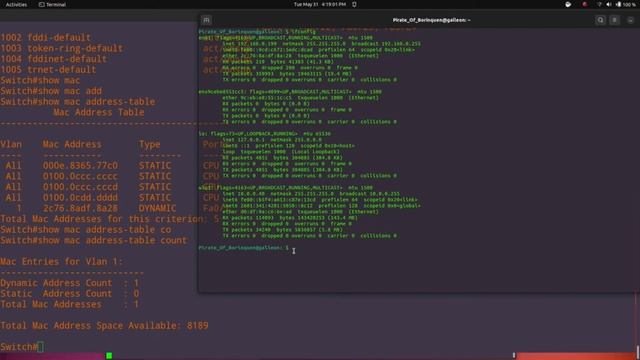640x360 pixels.
Task: Click 'Switch#show mac address-table count' command line
Action: click(93, 240)
